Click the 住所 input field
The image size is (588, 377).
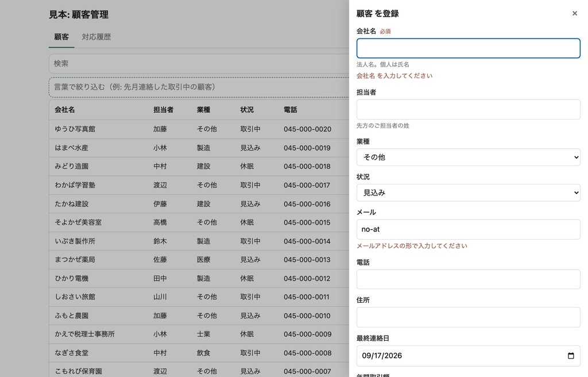click(x=469, y=317)
